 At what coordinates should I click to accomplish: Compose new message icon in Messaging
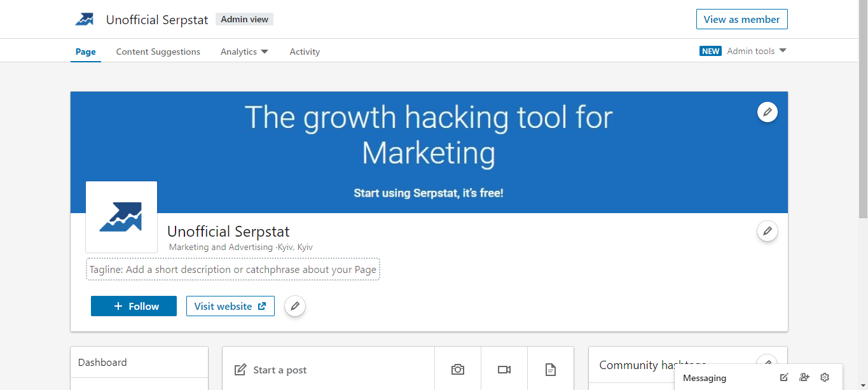784,377
